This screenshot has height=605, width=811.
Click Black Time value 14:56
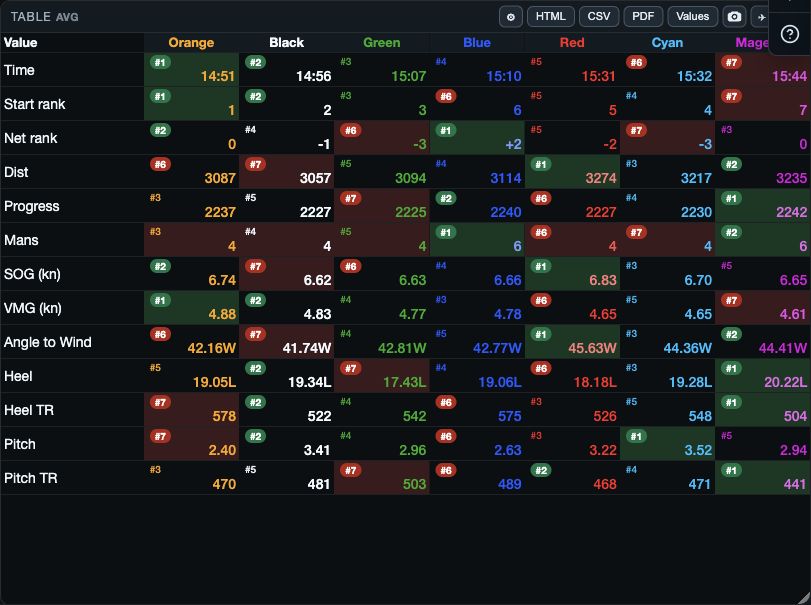click(313, 77)
